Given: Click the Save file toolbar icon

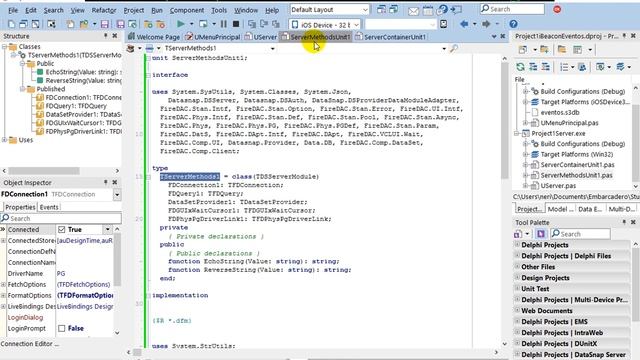Looking at the screenshot, I should 104,24.
